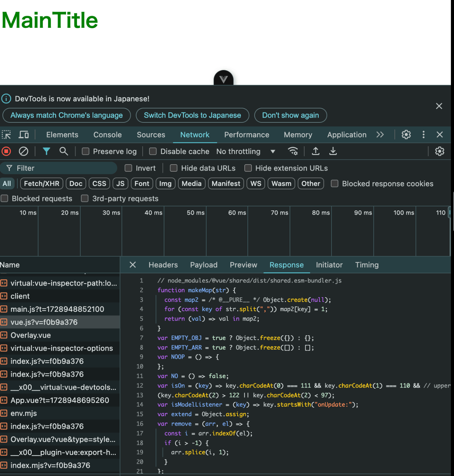Expand more DevTools tabs chevron

[380, 135]
